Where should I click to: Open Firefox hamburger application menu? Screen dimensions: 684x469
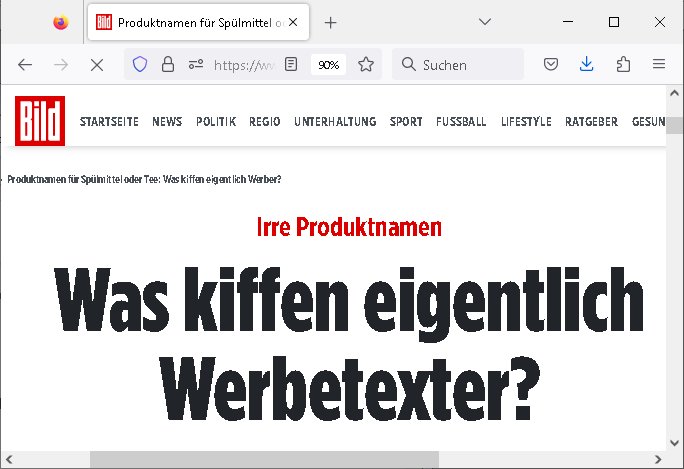coord(659,64)
